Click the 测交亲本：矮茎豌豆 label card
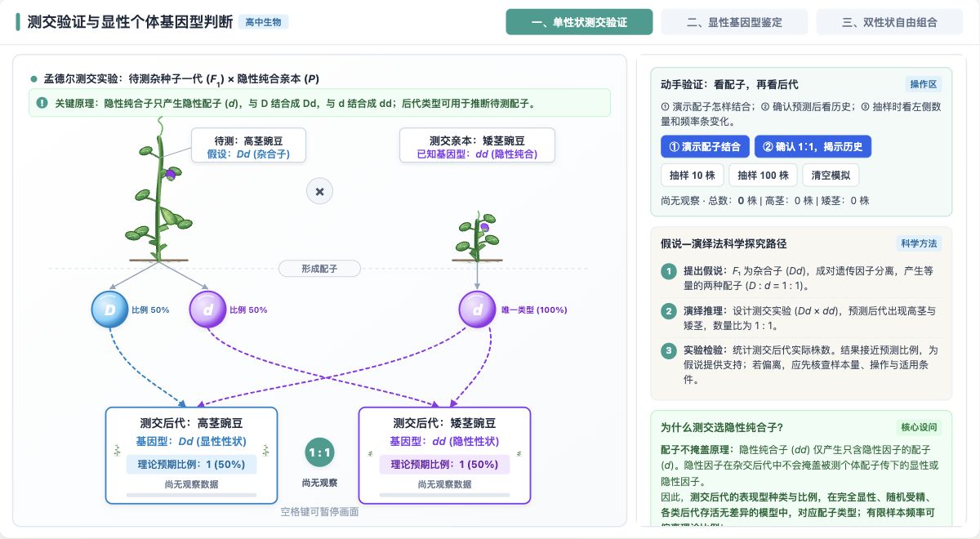The width and height of the screenshot is (980, 539). coord(478,146)
